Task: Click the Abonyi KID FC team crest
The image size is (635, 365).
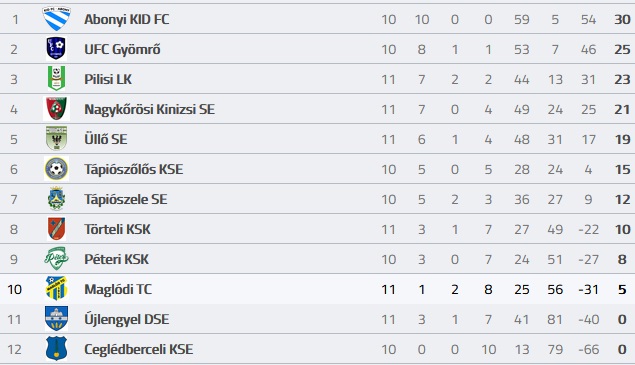Action: coord(56,19)
